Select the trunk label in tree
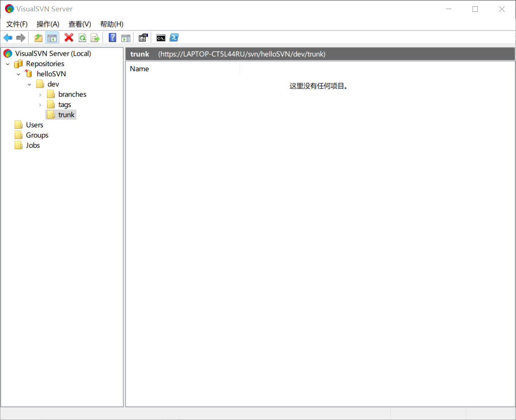516x420 pixels. tap(66, 114)
